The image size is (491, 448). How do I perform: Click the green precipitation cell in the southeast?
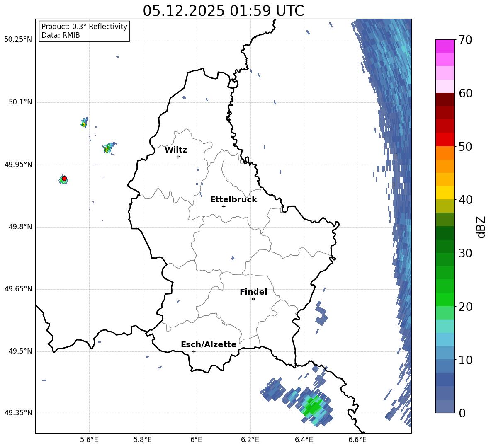pyautogui.click(x=313, y=407)
